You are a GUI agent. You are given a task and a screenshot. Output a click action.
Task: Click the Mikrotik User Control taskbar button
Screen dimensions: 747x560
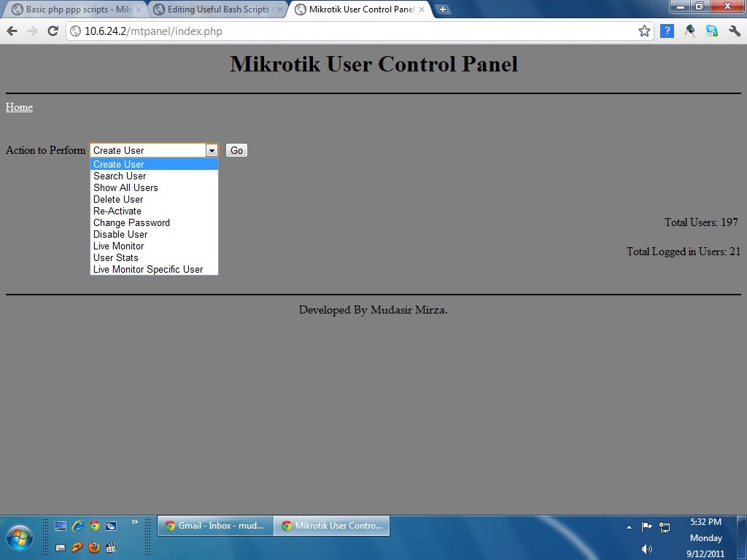click(x=332, y=526)
